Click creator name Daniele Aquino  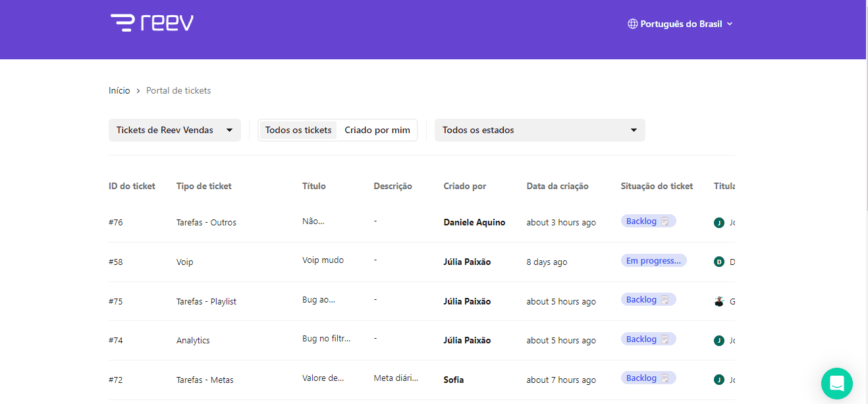475,222
